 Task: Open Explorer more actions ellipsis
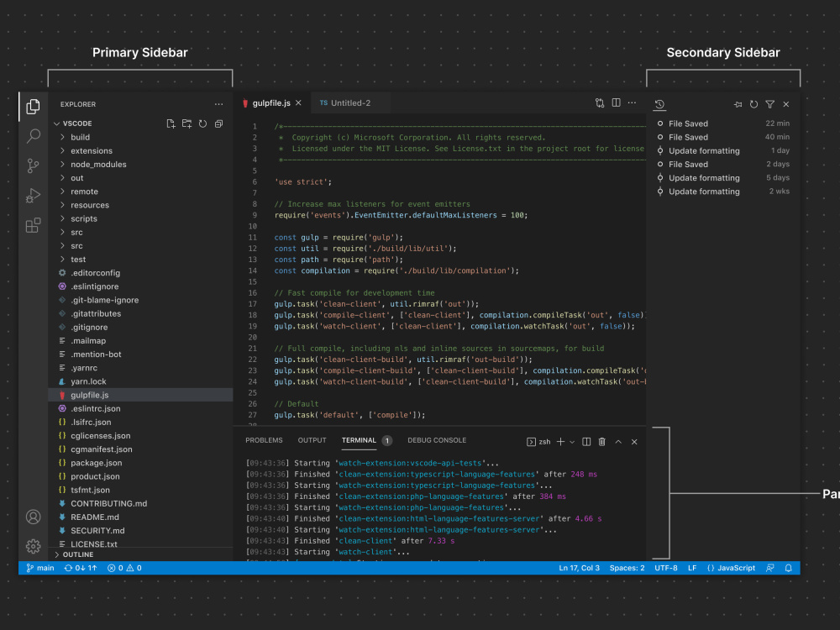(218, 104)
